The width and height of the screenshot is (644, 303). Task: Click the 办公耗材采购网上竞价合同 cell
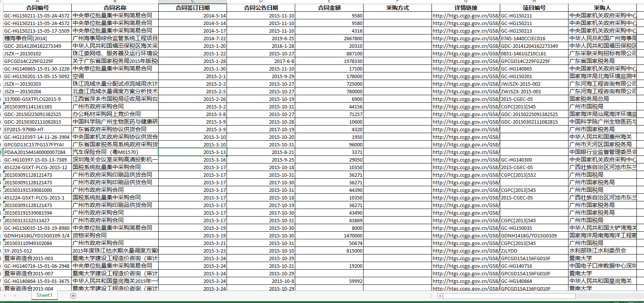[x=115, y=114]
